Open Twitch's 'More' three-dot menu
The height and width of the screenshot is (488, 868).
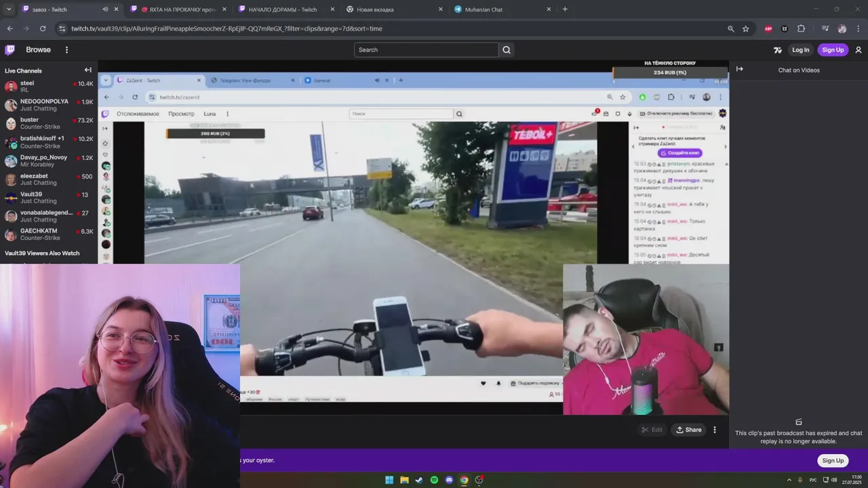point(66,49)
